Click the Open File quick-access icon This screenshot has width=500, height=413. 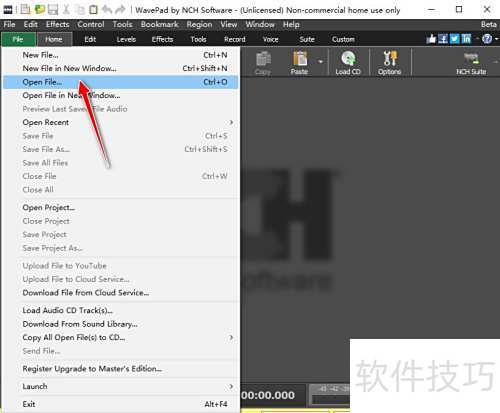click(40, 10)
